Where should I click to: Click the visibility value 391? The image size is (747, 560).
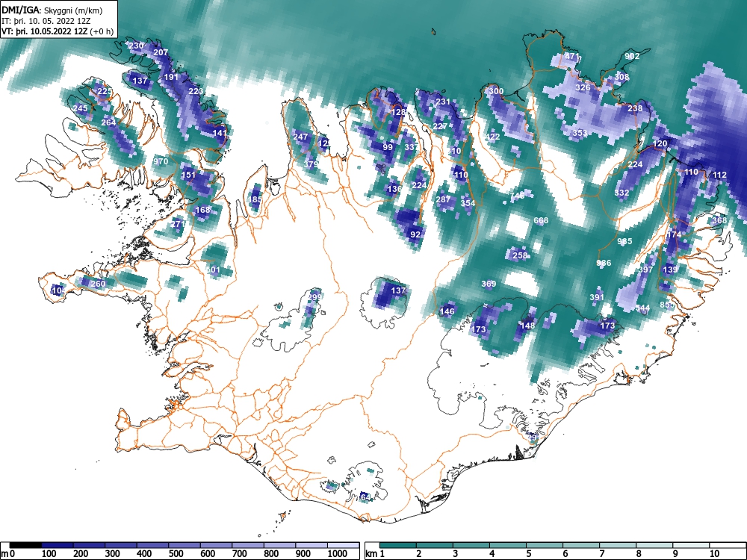pyautogui.click(x=597, y=297)
